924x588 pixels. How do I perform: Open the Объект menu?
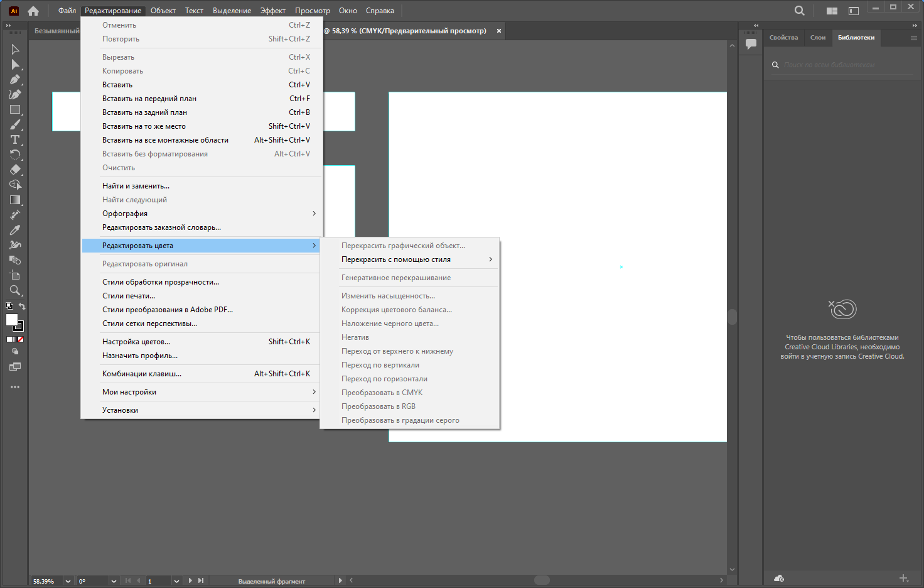(163, 11)
